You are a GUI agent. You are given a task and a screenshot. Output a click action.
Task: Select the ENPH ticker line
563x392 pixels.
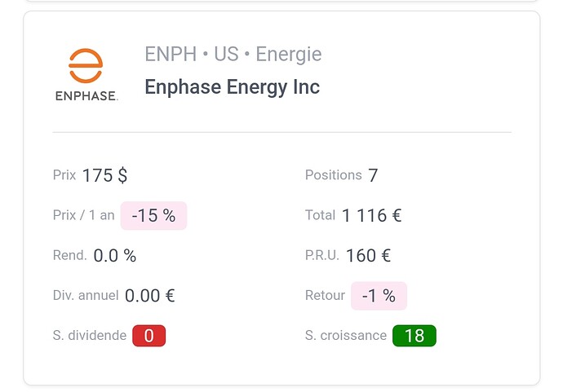pyautogui.click(x=233, y=54)
